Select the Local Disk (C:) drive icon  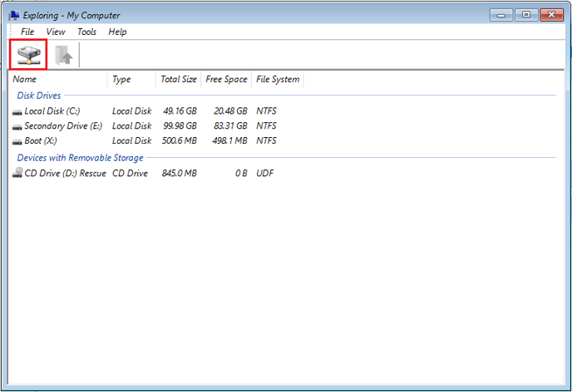(17, 112)
